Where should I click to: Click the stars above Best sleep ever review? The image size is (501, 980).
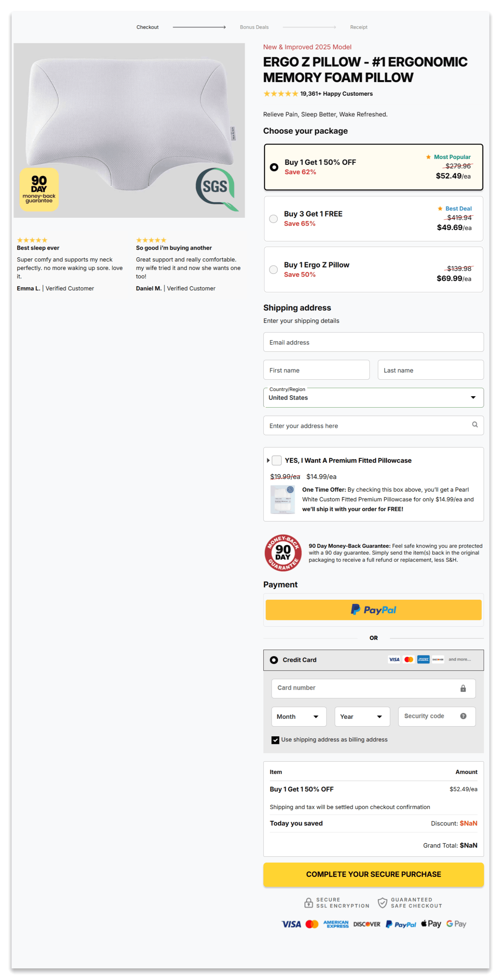[x=32, y=240]
